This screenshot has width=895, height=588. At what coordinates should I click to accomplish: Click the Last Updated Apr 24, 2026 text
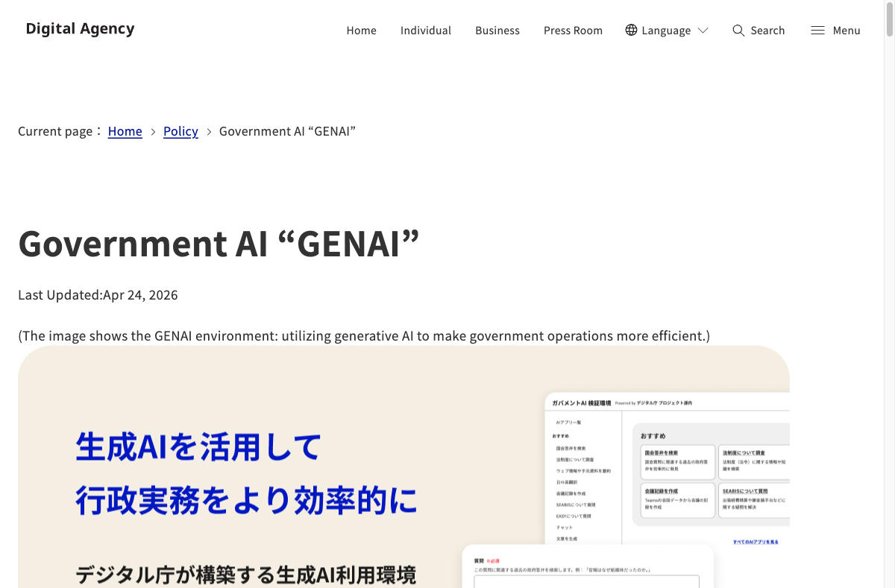(x=98, y=295)
